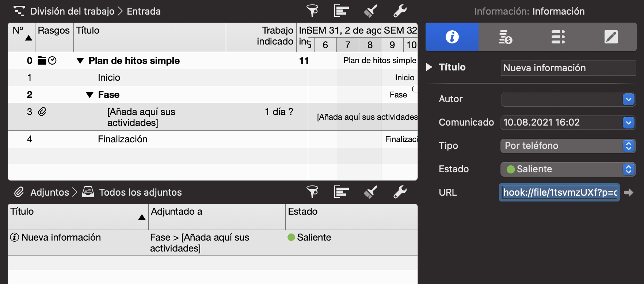Select Nueva información attachment row
This screenshot has height=284, width=644.
pos(61,238)
